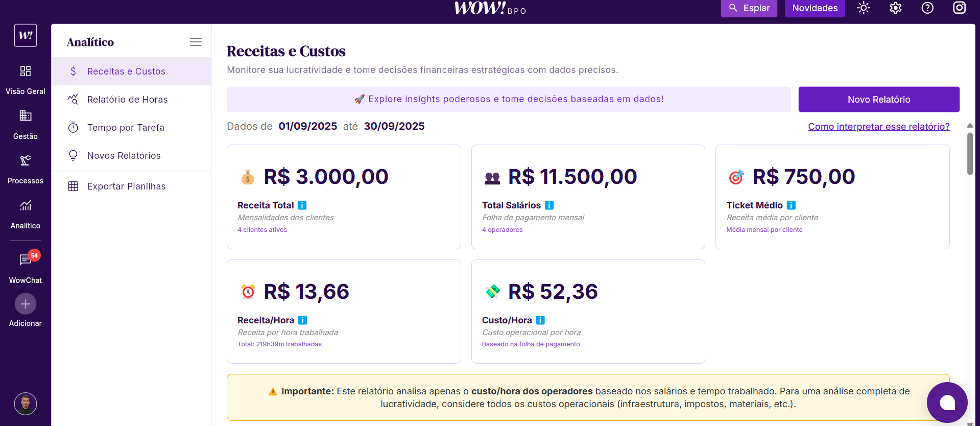The image size is (980, 426).
Task: Open the Instagram icon link
Action: 959,8
